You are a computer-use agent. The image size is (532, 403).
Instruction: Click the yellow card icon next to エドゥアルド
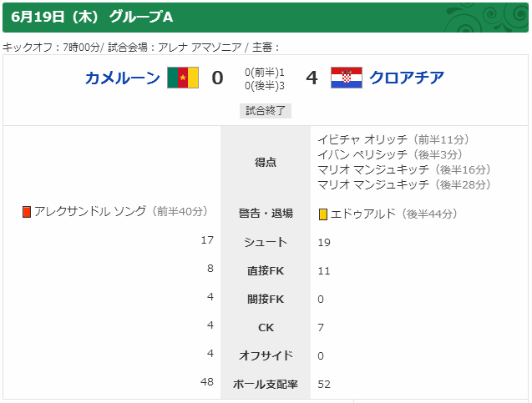(323, 214)
